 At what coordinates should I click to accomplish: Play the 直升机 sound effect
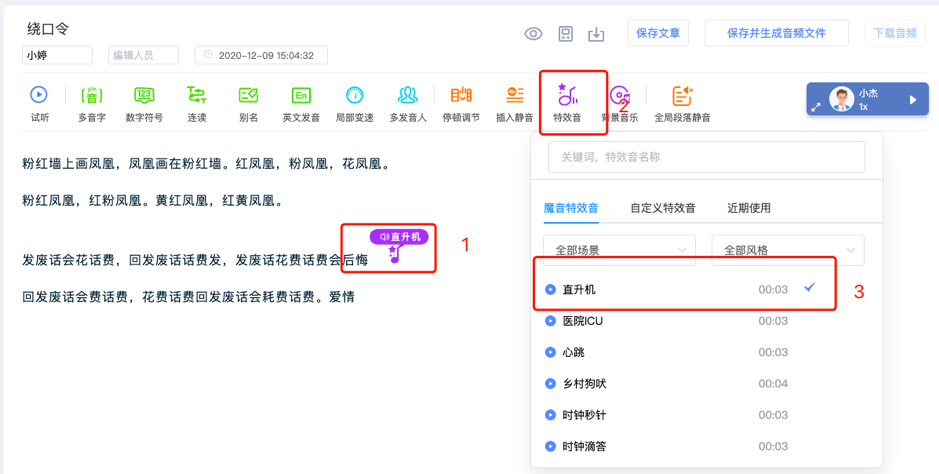point(550,290)
